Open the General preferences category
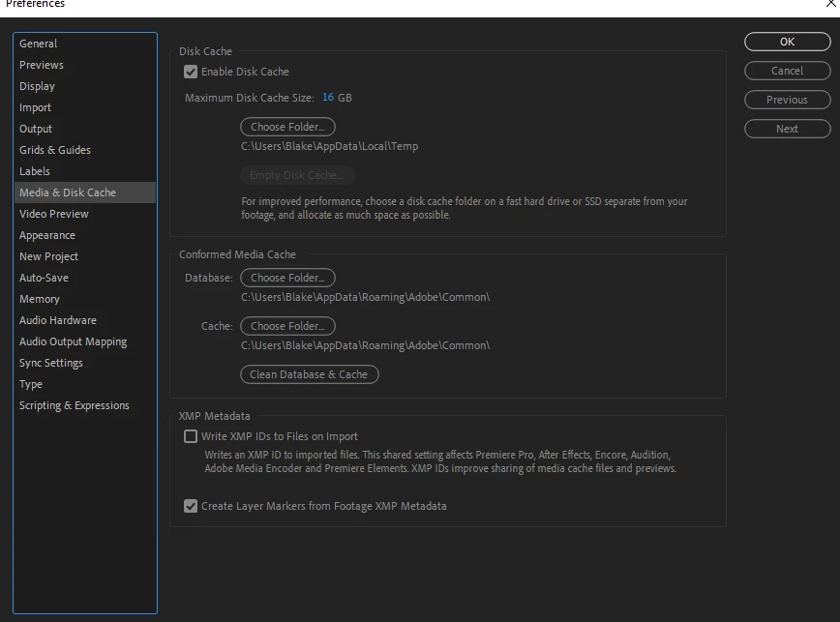The image size is (840, 622). [x=84, y=44]
